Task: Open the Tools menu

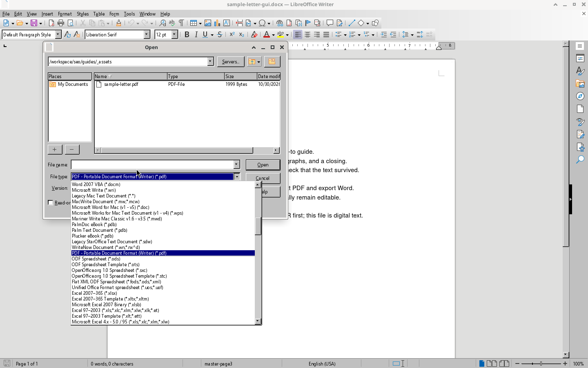Action: pyautogui.click(x=129, y=14)
